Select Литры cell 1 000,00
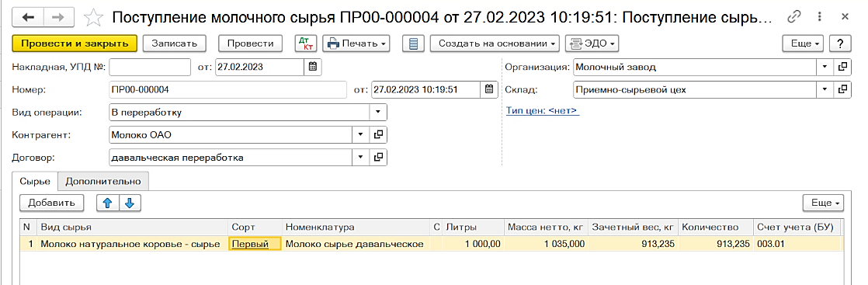This screenshot has height=285, width=868. click(473, 244)
